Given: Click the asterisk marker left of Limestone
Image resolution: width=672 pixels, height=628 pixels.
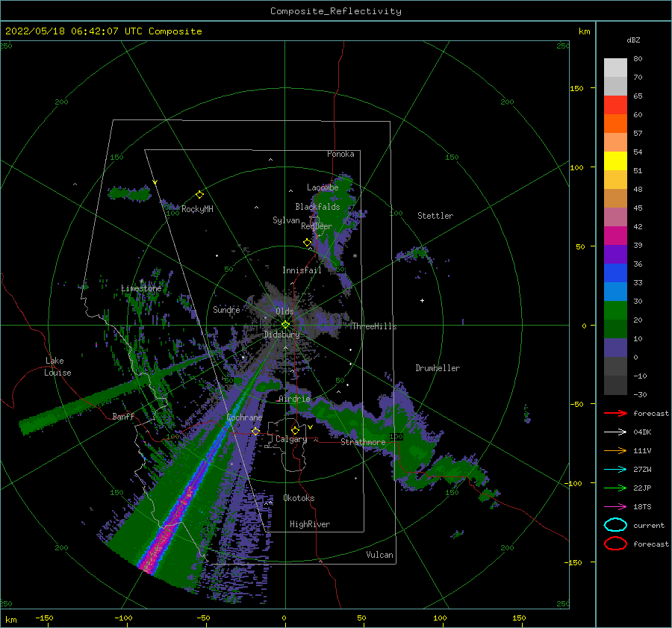Looking at the screenshot, I should pyautogui.click(x=141, y=282).
